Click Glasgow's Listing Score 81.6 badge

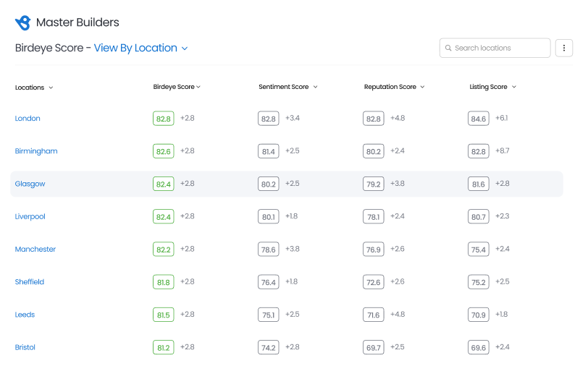pyautogui.click(x=479, y=184)
